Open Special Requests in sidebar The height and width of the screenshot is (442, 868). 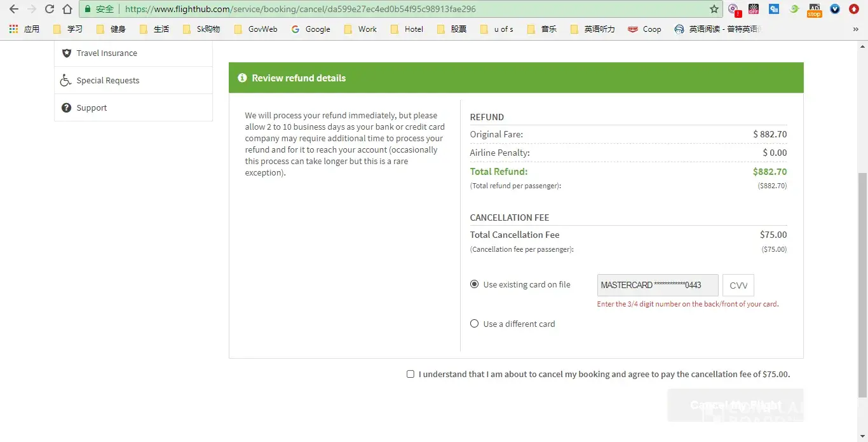pos(133,80)
